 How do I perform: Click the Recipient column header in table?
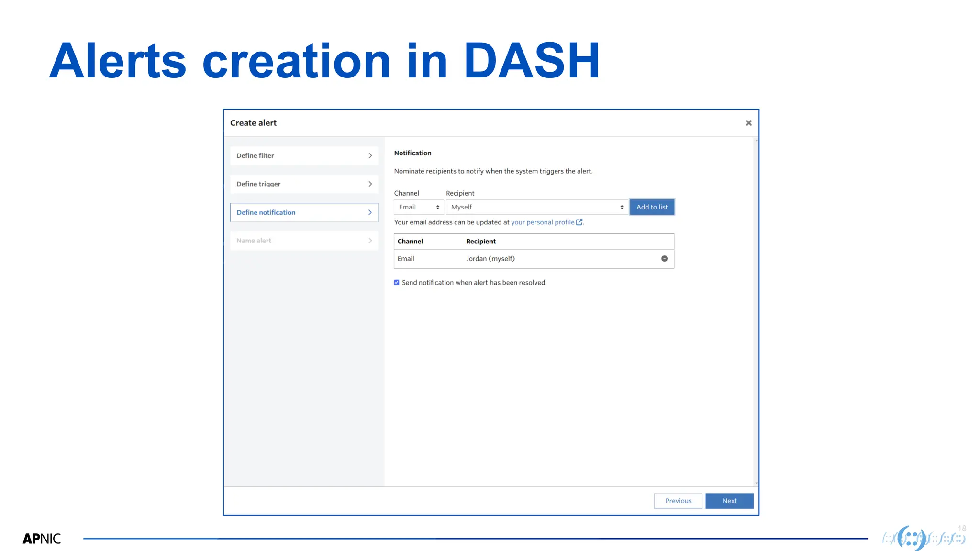coord(481,242)
